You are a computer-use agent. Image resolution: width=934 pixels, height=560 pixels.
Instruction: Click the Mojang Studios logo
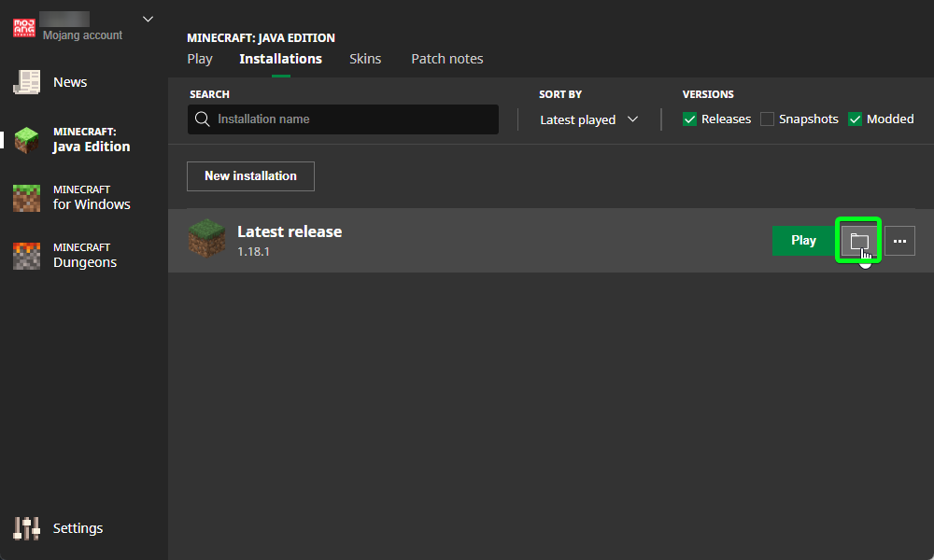coord(24,27)
